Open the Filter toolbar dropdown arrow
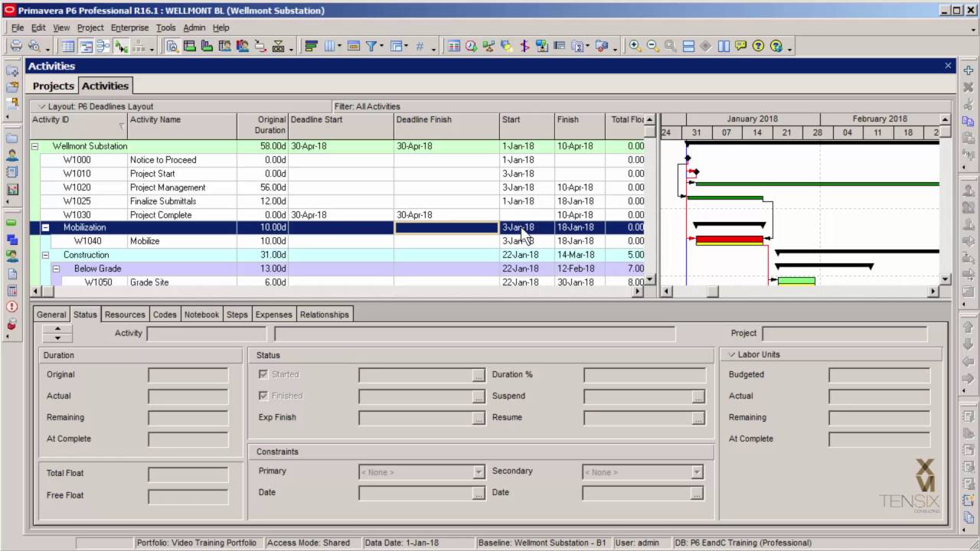 pos(382,47)
